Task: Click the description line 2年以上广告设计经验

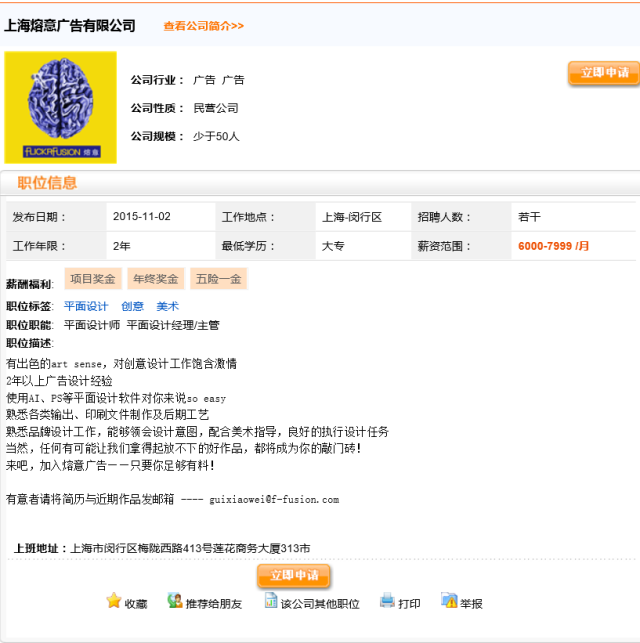Action: tap(59, 381)
